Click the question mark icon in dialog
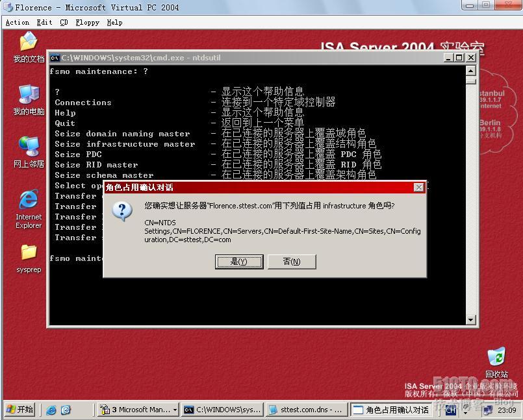The width and height of the screenshot is (523, 420). point(122,212)
